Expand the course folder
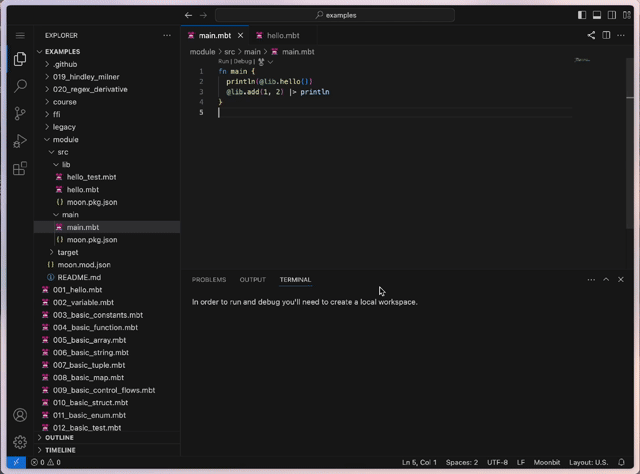 tap(107, 102)
